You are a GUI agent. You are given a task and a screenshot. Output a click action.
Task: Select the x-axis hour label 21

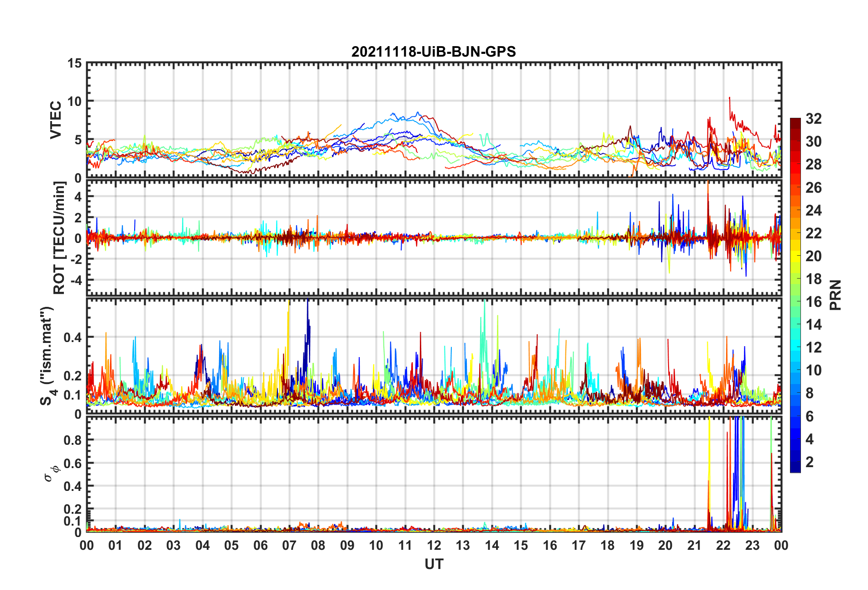694,545
